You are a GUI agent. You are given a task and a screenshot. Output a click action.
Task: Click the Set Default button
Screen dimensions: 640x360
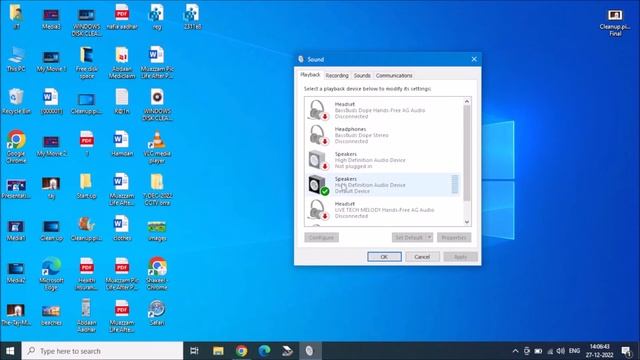click(x=409, y=238)
